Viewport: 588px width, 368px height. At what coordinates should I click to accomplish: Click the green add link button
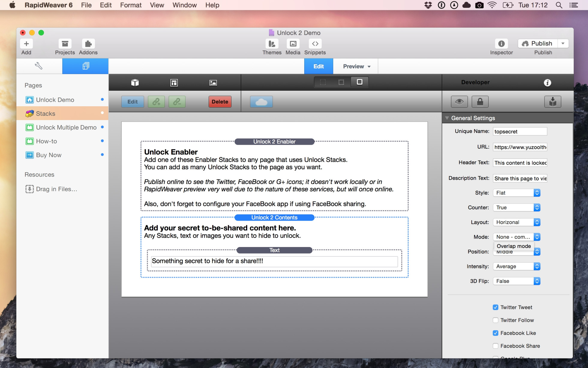point(156,102)
